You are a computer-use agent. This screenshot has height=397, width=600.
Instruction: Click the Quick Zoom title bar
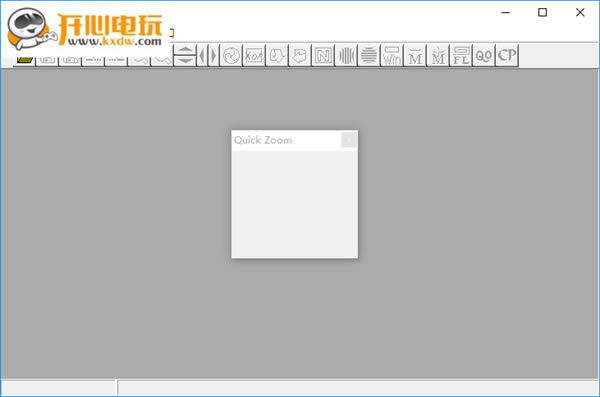pos(287,140)
